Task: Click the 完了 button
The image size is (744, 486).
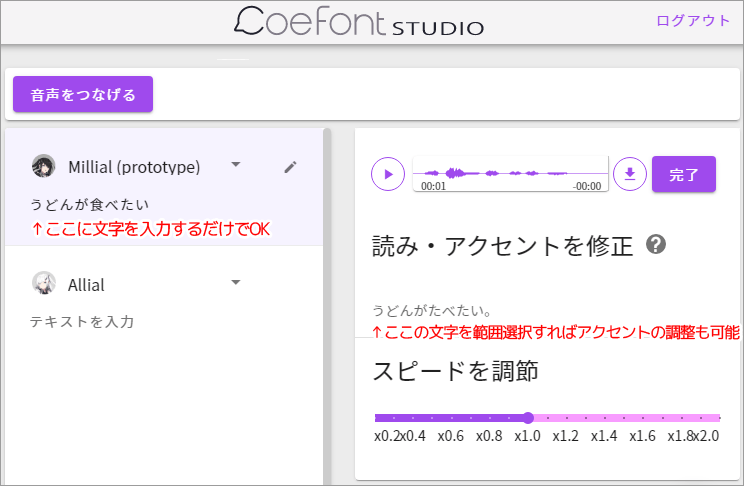Action: tap(684, 174)
